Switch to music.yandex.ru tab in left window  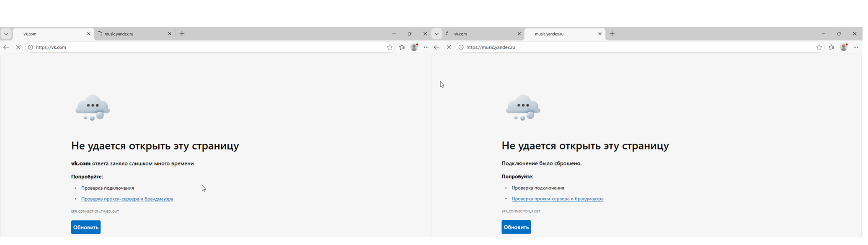pyautogui.click(x=135, y=34)
